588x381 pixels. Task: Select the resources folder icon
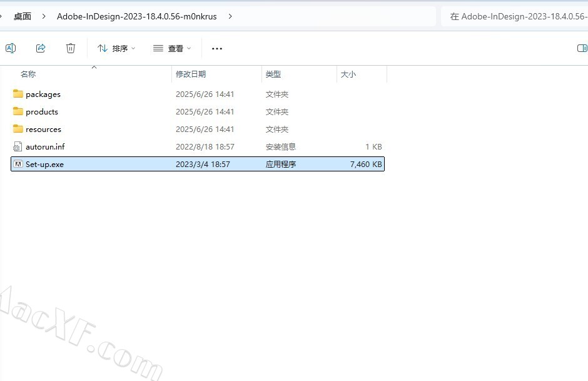pos(18,129)
